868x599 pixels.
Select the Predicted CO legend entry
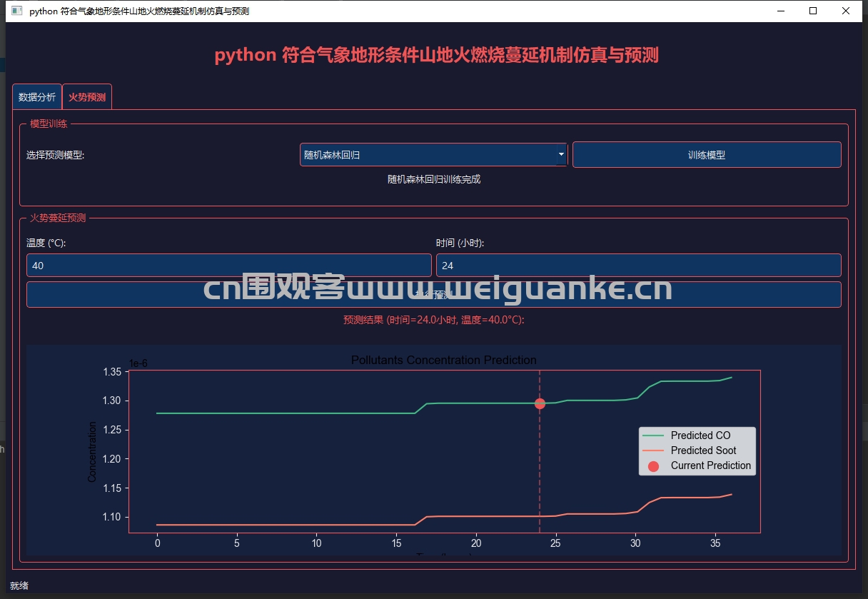700,436
